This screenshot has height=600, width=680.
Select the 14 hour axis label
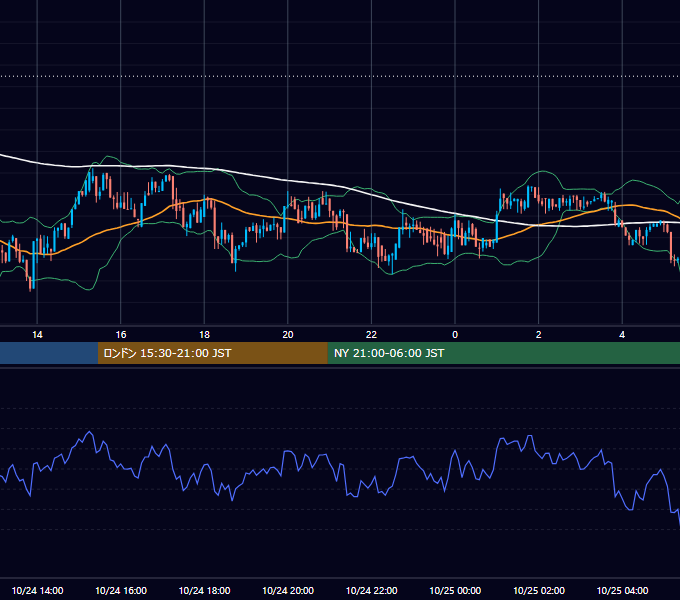(x=37, y=335)
